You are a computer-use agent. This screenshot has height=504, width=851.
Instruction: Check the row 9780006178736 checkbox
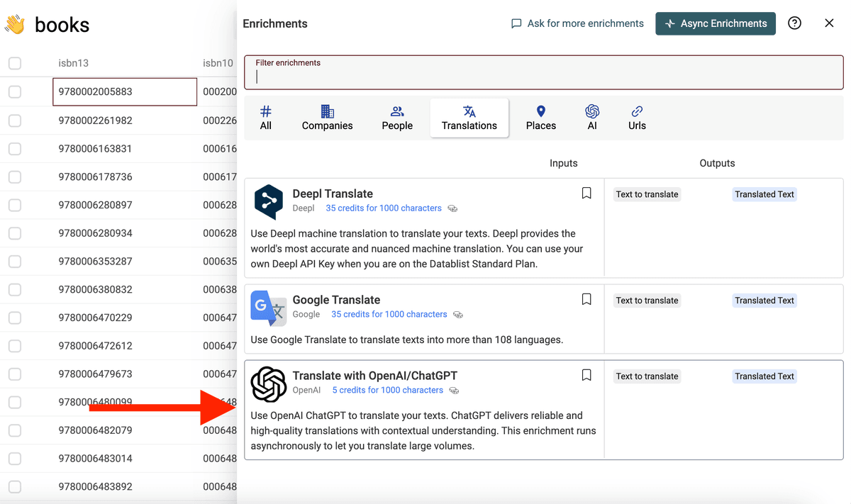[x=15, y=177]
